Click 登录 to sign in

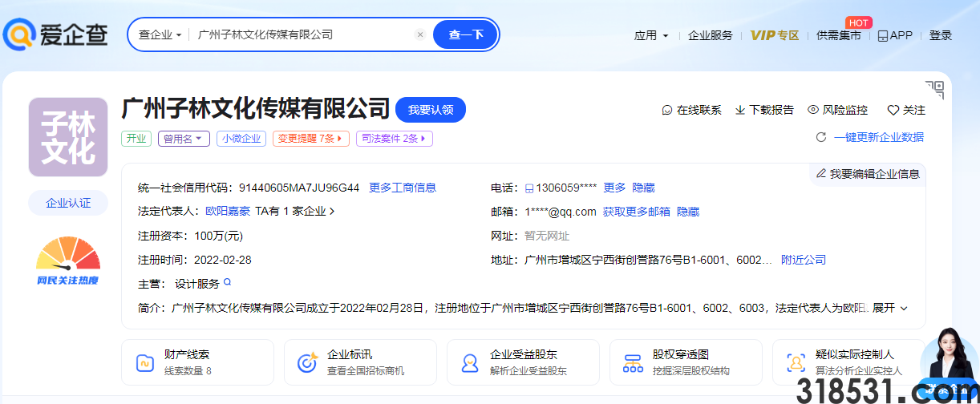[941, 35]
